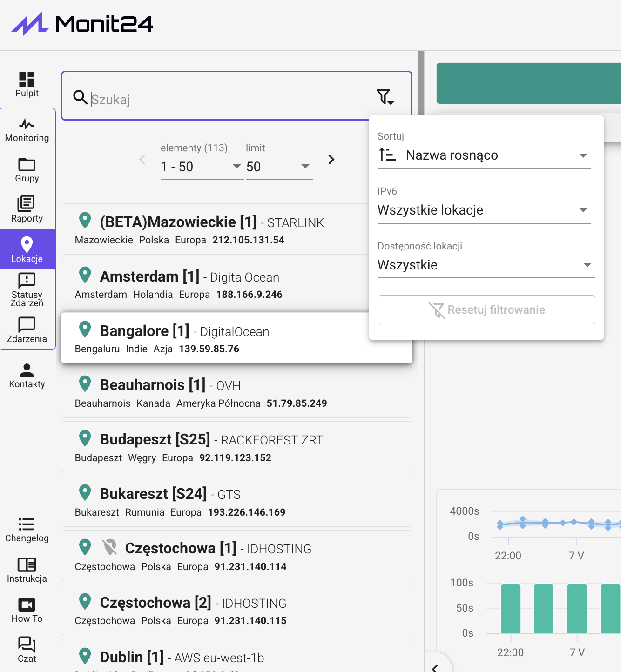Go to the previous page of locations
Viewport: 621px width, 672px height.
(x=142, y=160)
